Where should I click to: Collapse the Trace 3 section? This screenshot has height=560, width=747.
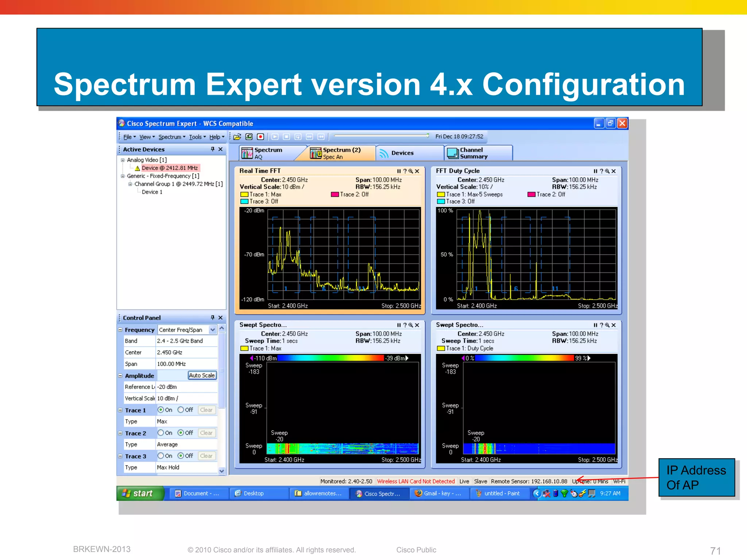120,456
